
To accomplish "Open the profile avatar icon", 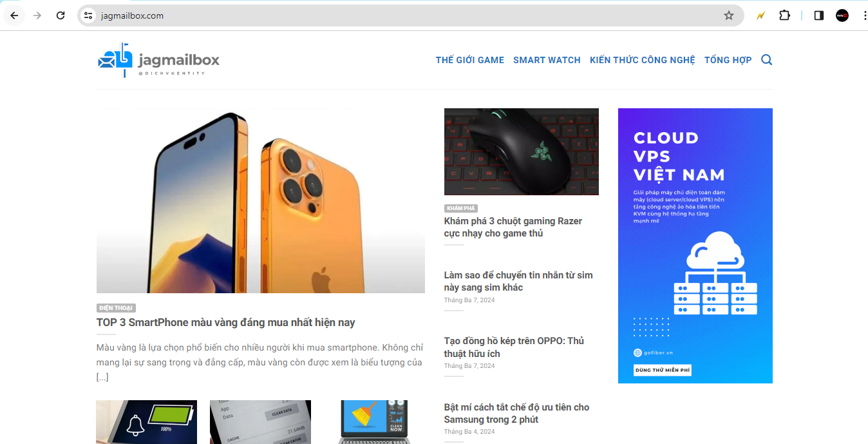I will (x=842, y=15).
